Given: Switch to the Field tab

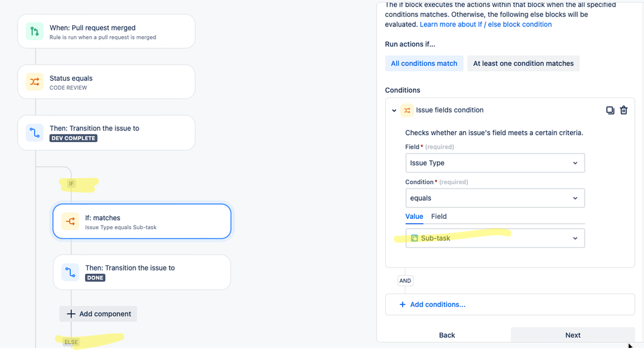Looking at the screenshot, I should (x=439, y=216).
